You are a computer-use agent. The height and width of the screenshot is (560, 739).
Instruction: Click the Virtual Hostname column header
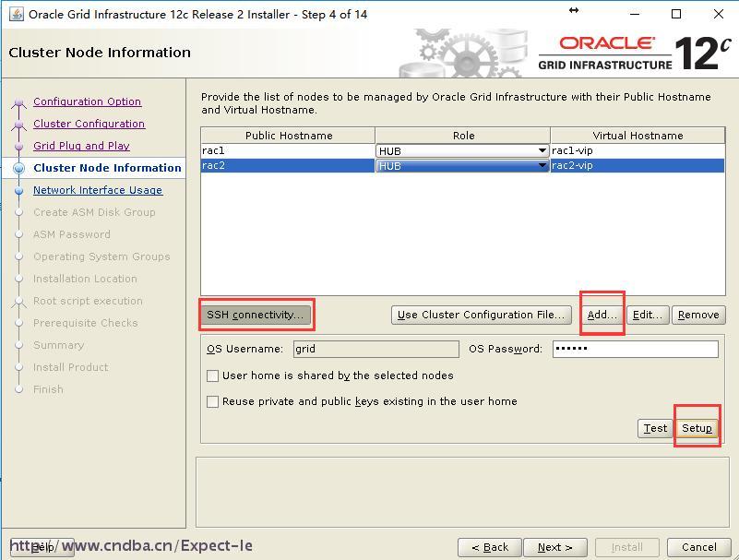coord(638,136)
